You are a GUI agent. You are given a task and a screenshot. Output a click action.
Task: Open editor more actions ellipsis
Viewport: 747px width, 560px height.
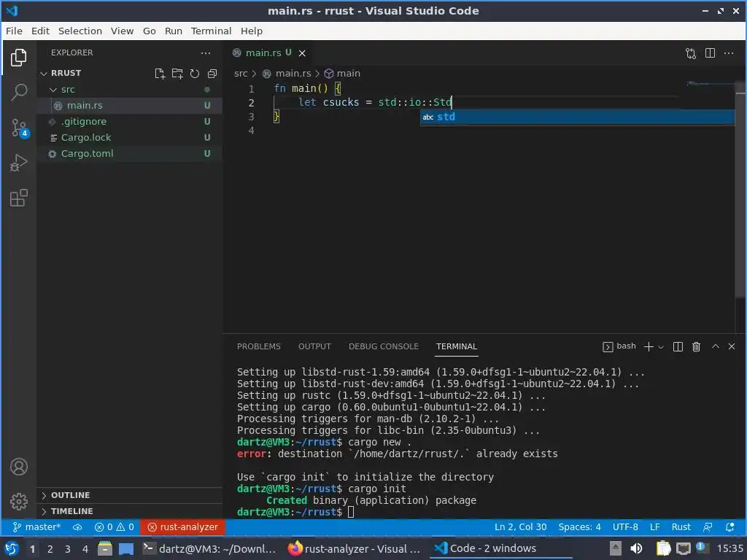(729, 53)
